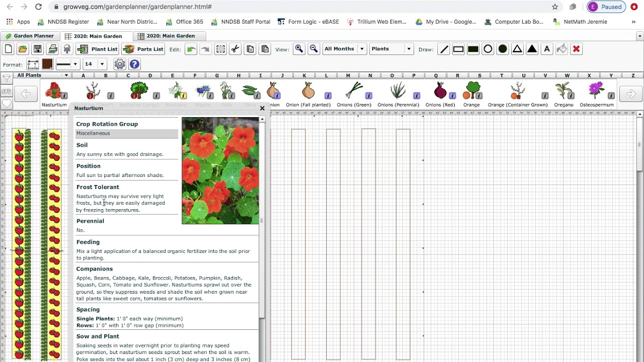Viewport: 644px width, 362px height.
Task: Bookmark page with the star icon
Action: coord(555,7)
